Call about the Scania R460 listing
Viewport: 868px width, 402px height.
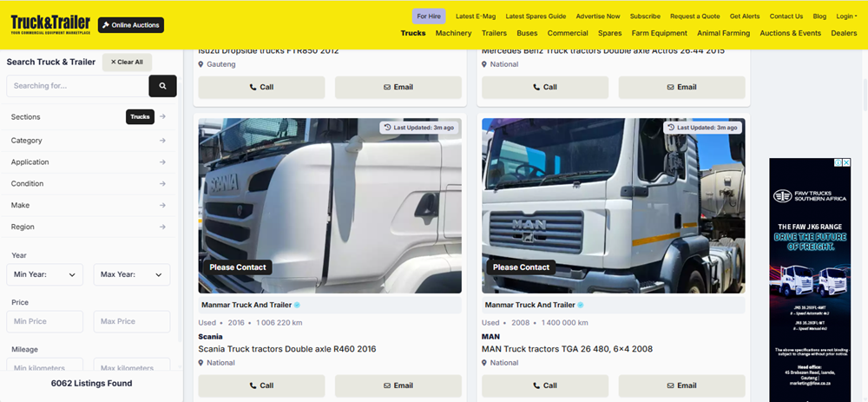[x=261, y=386]
